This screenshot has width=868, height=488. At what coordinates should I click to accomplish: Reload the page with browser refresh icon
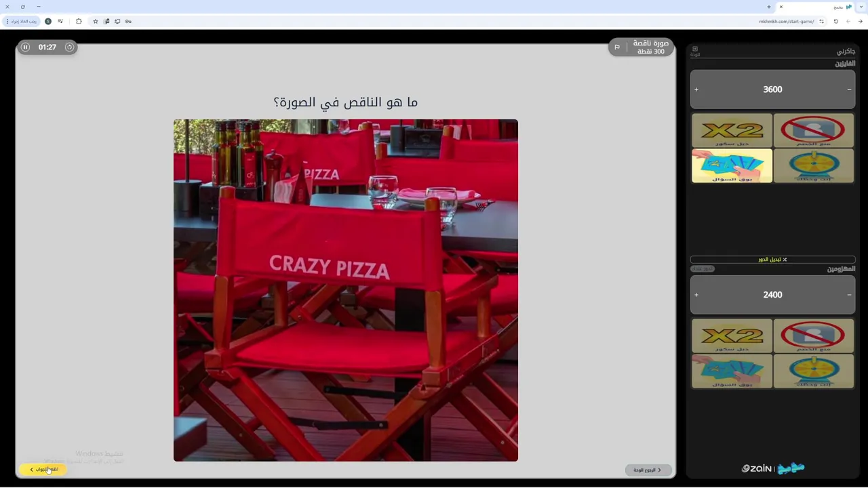click(x=836, y=22)
